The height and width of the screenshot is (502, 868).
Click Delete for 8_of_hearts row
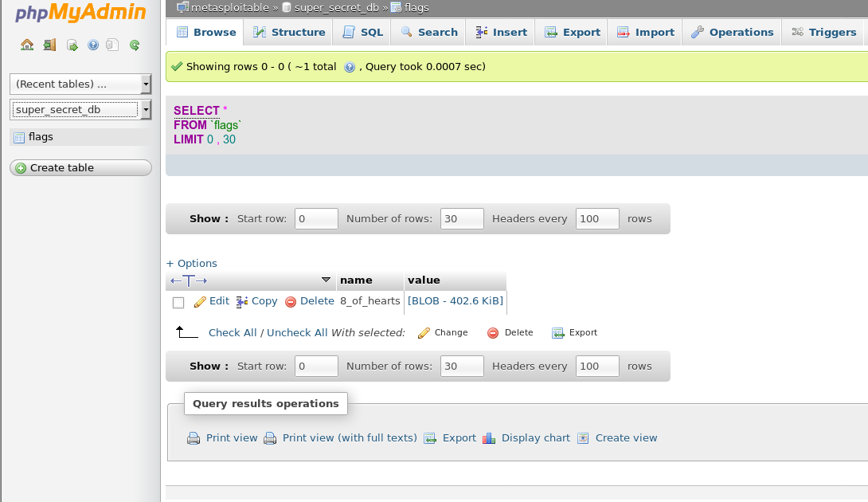310,301
